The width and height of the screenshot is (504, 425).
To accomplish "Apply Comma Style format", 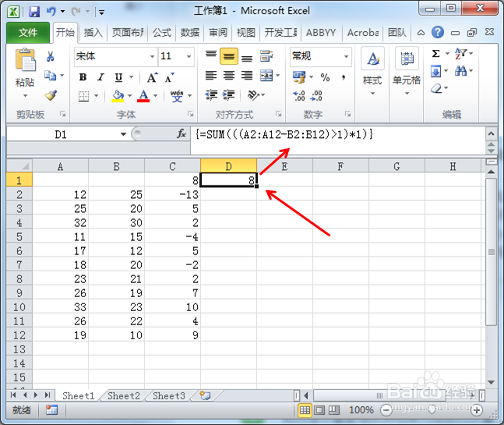I will (x=344, y=77).
